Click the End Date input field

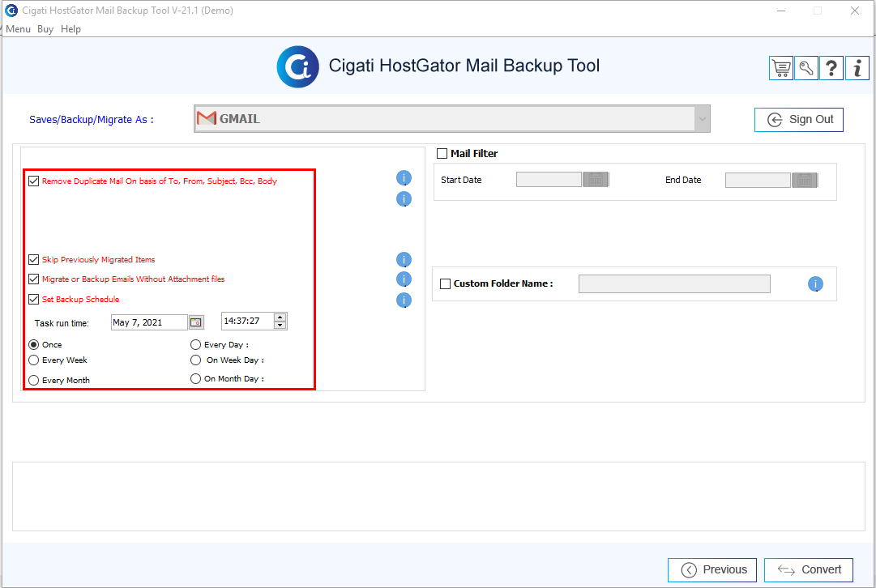click(758, 181)
